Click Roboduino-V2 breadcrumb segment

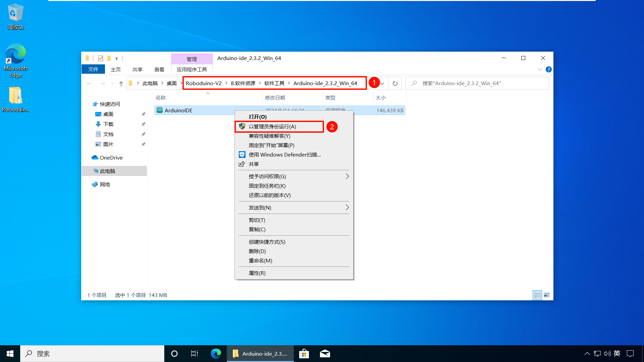[204, 83]
